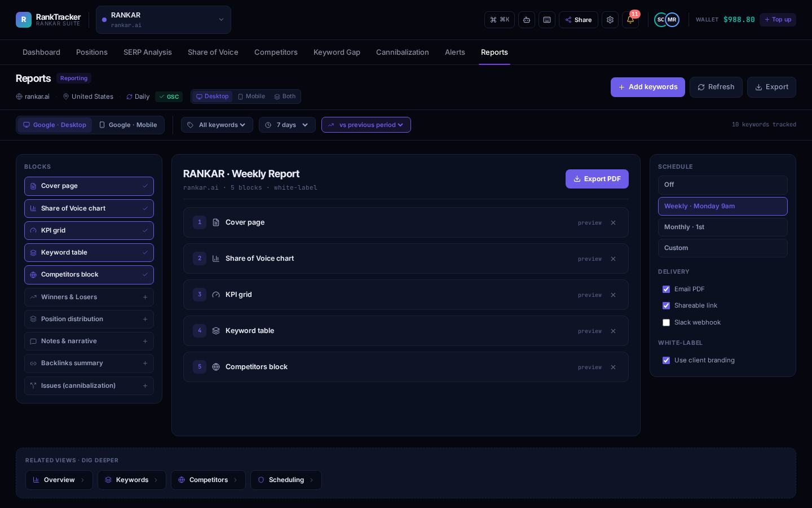Enable Slack webhook checkbox
812x508 pixels.
[666, 322]
